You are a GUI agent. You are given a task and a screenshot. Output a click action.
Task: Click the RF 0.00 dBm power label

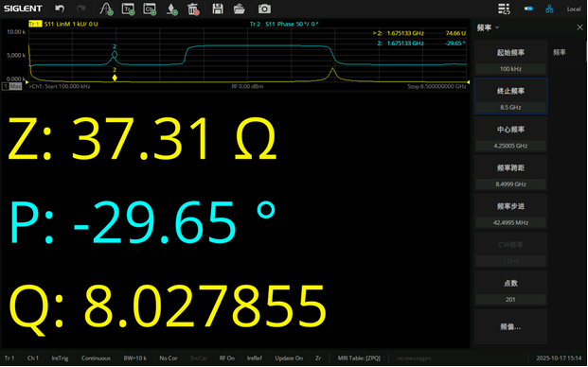(247, 86)
